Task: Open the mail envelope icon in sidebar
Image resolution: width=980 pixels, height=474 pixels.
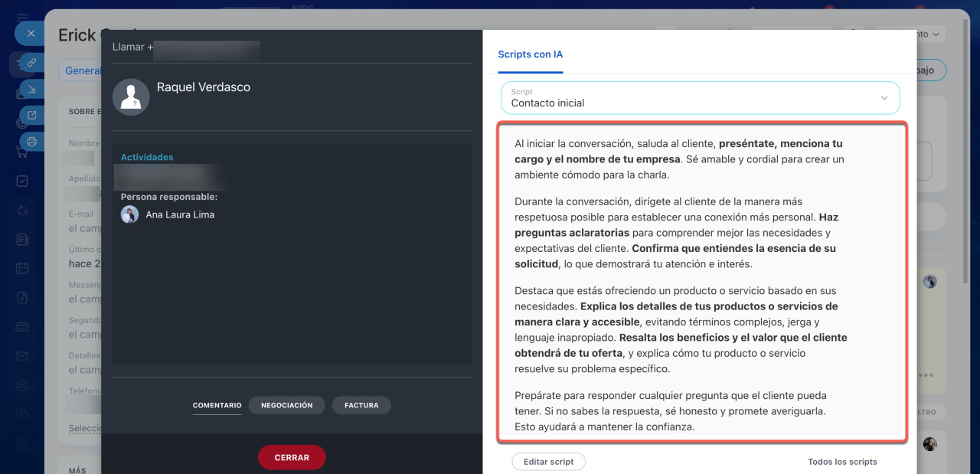Action: [x=22, y=356]
